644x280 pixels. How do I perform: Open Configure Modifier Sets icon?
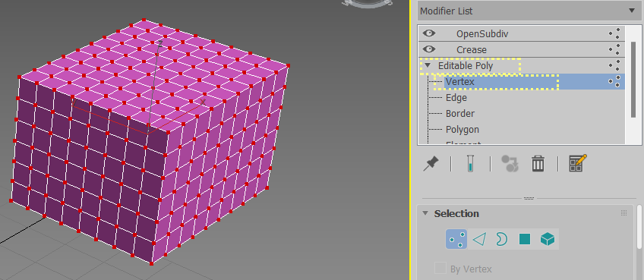(x=578, y=163)
